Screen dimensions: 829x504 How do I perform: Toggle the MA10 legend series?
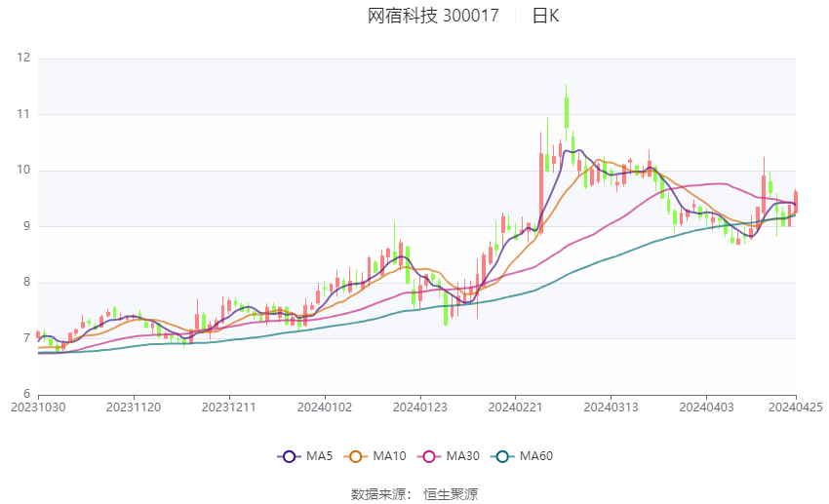click(x=375, y=456)
